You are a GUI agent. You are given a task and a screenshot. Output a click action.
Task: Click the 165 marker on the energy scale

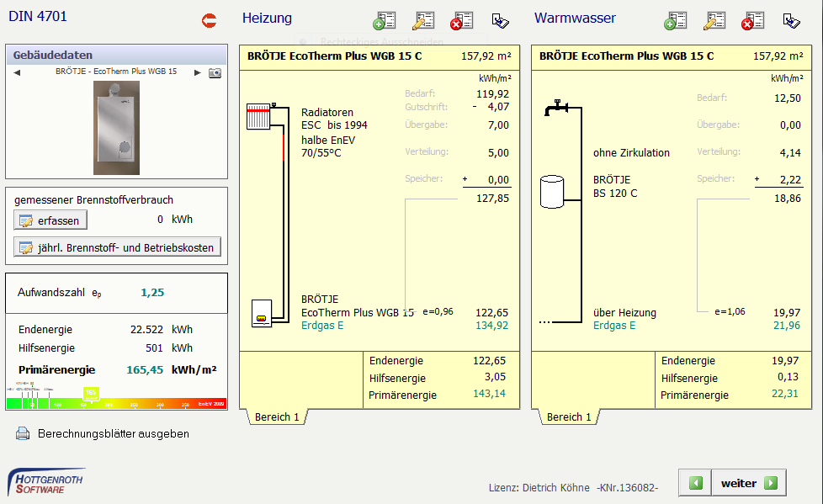[91, 394]
